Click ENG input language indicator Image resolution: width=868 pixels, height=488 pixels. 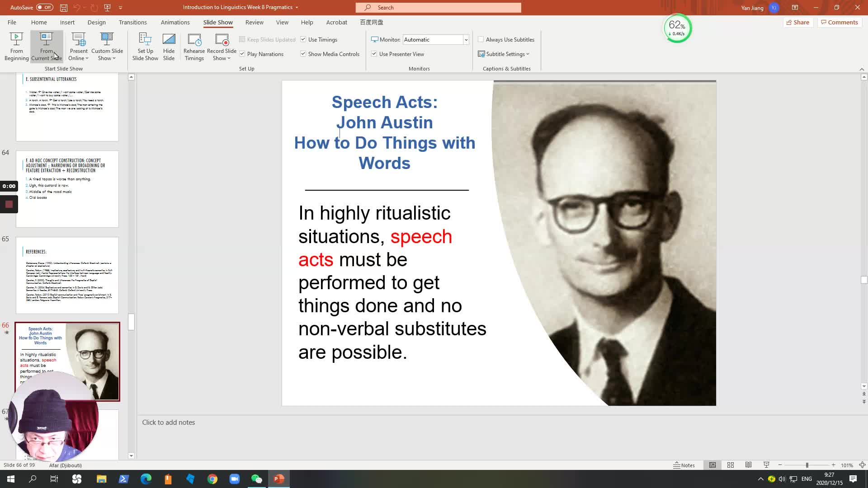807,479
